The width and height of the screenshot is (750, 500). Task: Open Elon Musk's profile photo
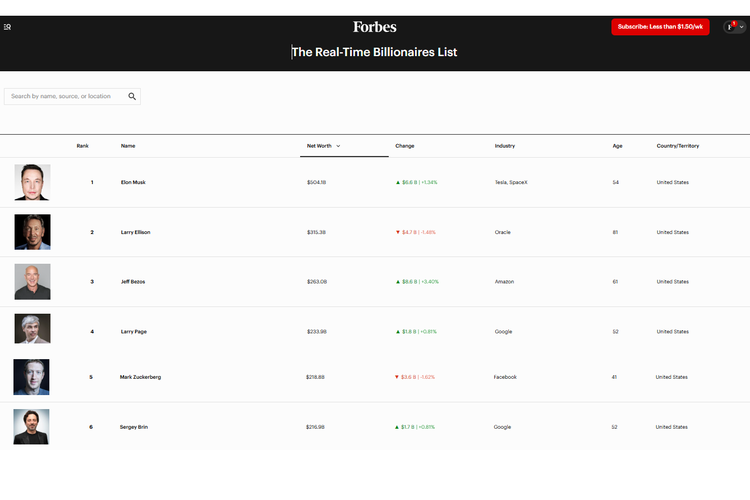coord(32,182)
